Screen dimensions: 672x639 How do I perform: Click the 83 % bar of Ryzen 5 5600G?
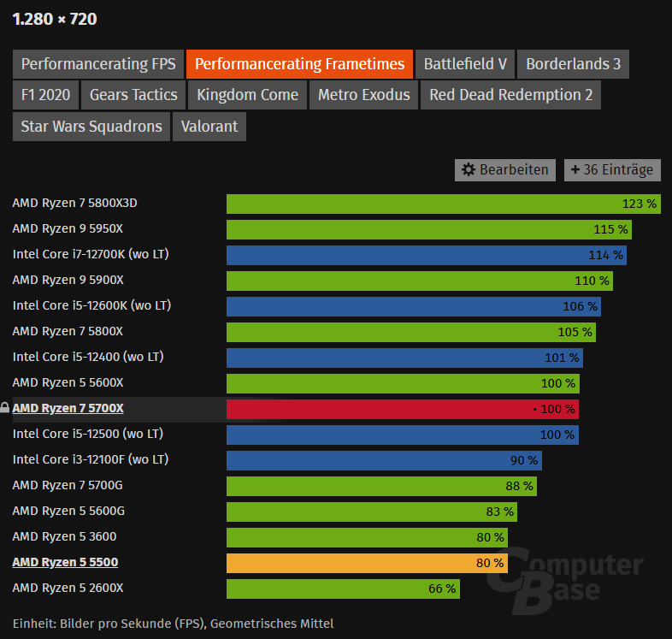[x=372, y=512]
